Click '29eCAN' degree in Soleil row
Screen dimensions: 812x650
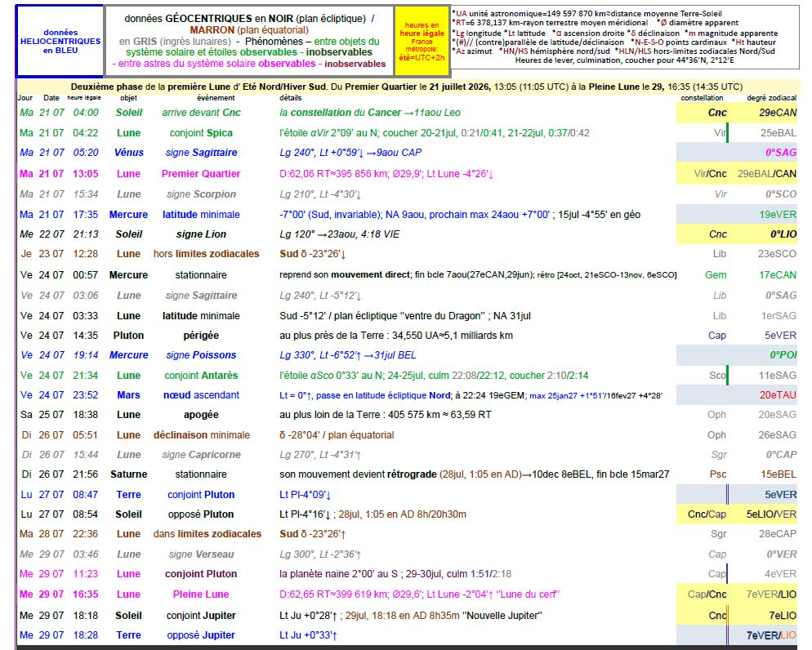[778, 113]
